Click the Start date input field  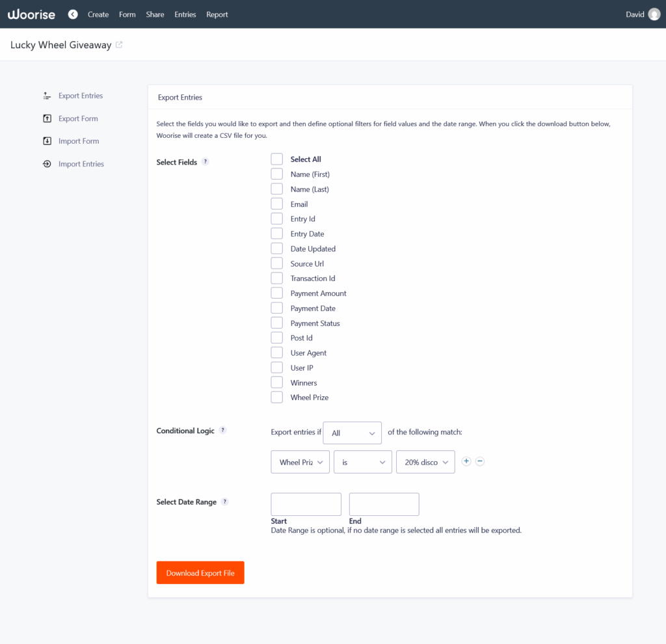click(x=306, y=504)
